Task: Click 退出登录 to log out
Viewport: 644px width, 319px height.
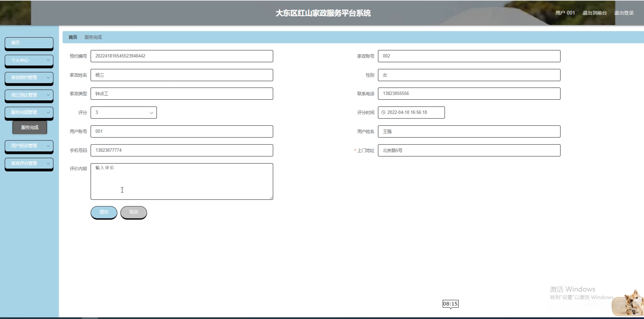Action: point(624,13)
